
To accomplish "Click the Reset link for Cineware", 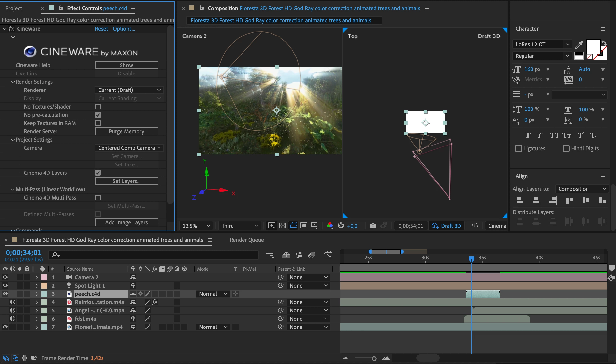I will 101,29.
